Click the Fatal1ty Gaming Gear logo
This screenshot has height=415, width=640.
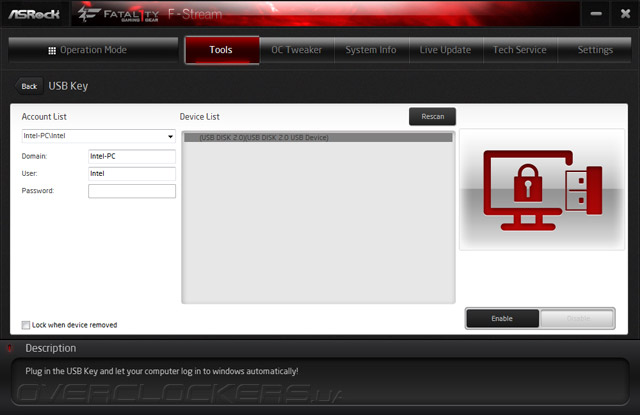(118, 14)
